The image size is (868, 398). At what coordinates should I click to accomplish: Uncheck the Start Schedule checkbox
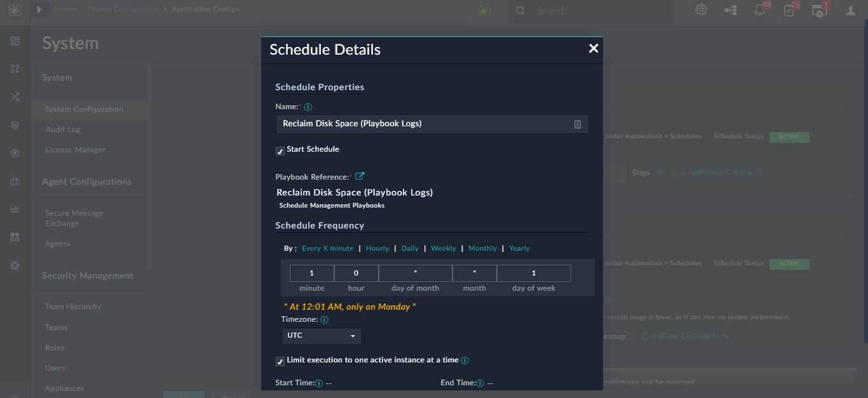click(x=280, y=151)
